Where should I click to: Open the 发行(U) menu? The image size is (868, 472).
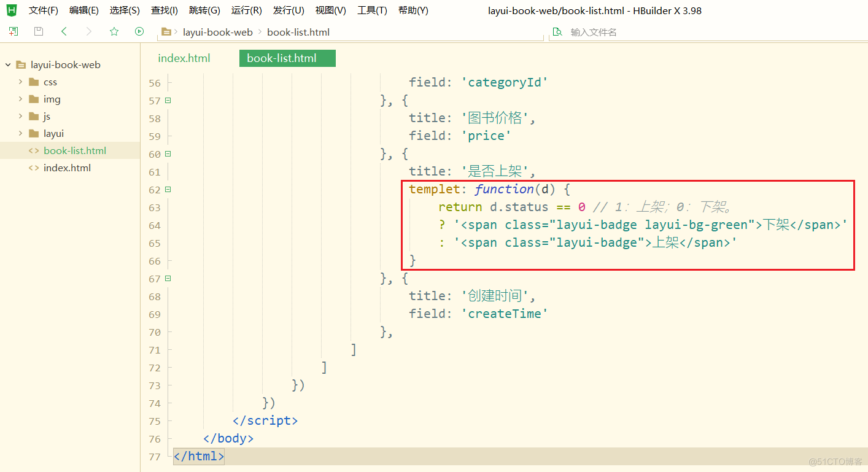pyautogui.click(x=289, y=10)
